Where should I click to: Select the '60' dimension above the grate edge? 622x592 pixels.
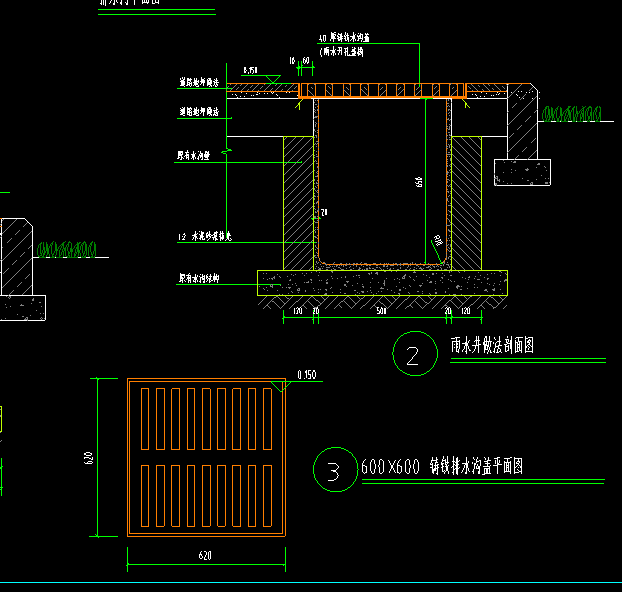(306, 61)
